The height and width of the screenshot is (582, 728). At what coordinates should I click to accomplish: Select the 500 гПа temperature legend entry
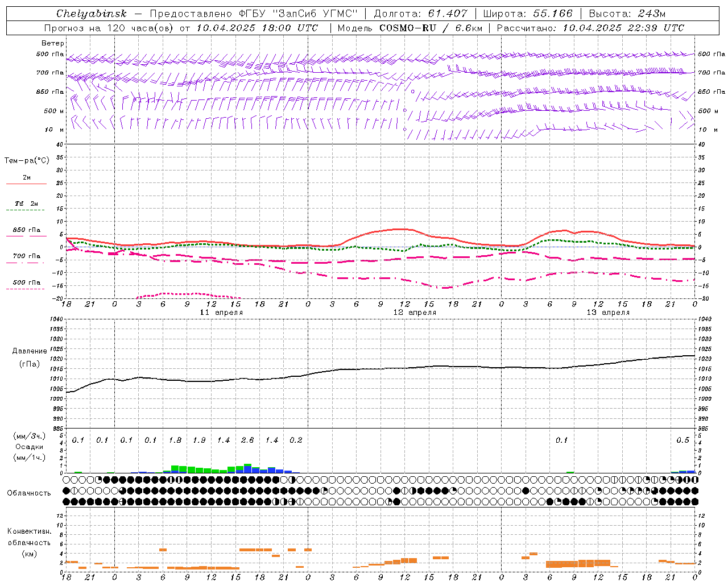tap(27, 282)
